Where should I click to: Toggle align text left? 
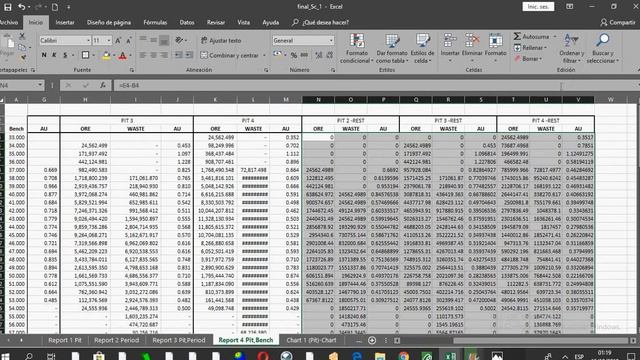[143, 55]
